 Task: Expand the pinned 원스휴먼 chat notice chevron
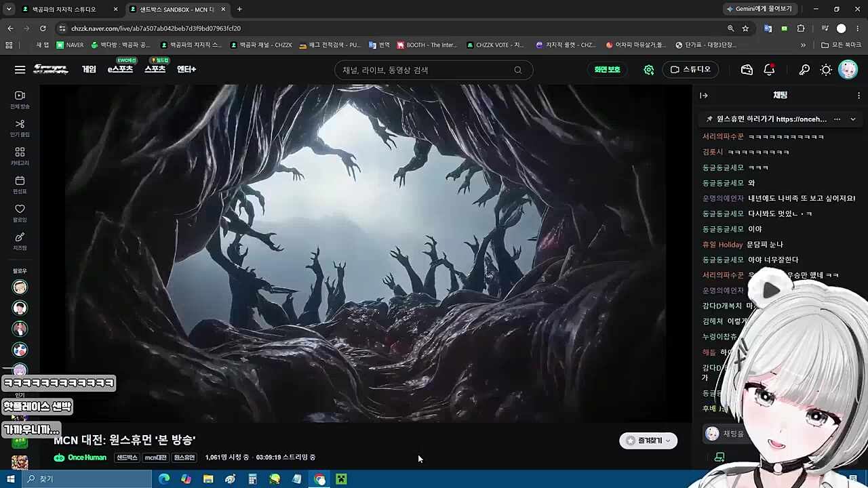pyautogui.click(x=853, y=119)
